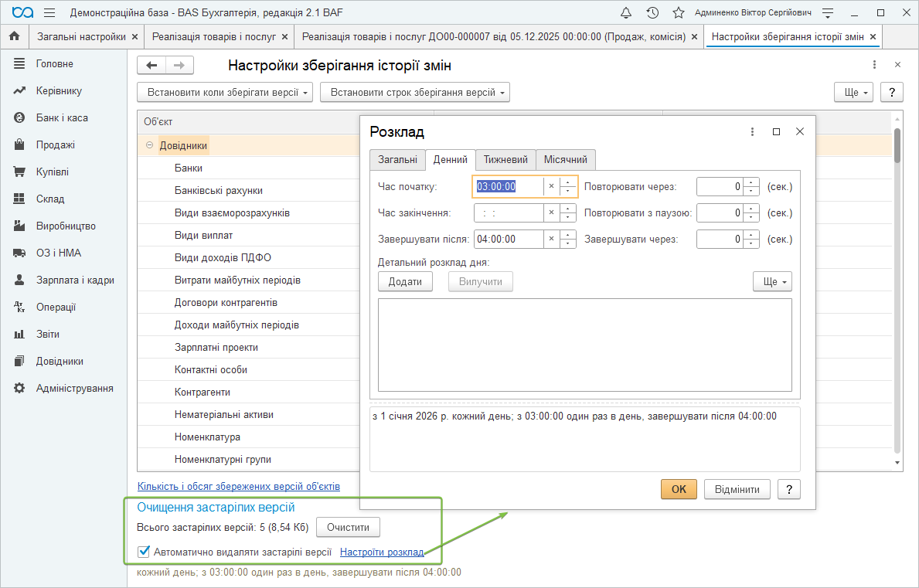The width and height of the screenshot is (919, 588).
Task: Click the Завершувати після time field
Action: [509, 240]
